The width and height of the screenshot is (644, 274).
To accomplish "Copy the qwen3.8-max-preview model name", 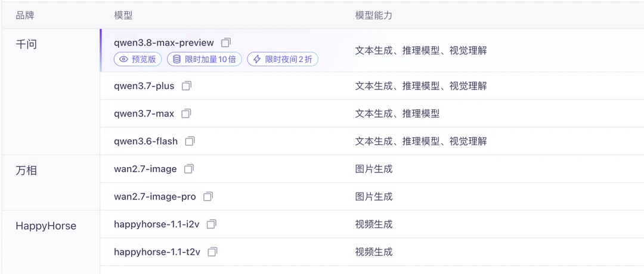I will [226, 42].
